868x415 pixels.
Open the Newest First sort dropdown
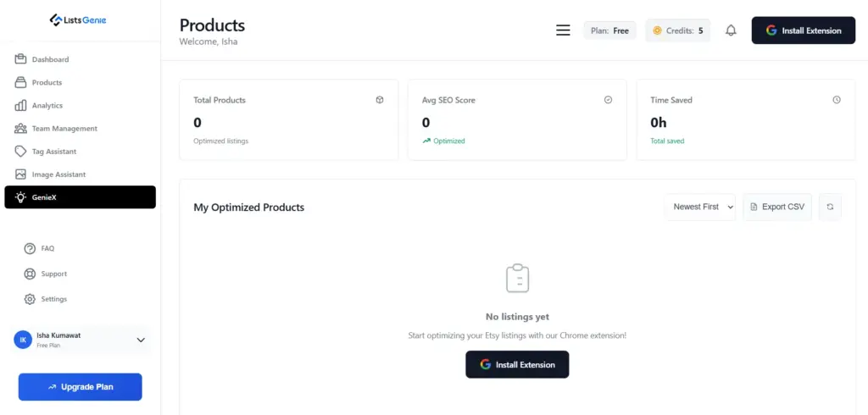pos(700,207)
